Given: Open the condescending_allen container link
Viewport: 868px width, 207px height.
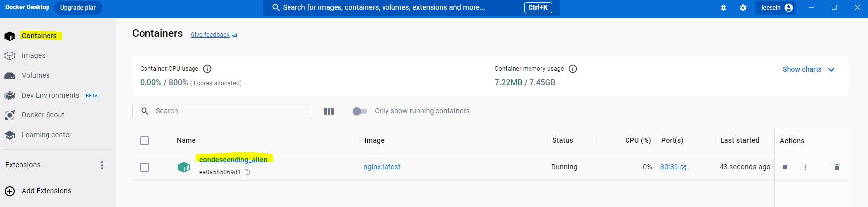Looking at the screenshot, I should coord(234,160).
